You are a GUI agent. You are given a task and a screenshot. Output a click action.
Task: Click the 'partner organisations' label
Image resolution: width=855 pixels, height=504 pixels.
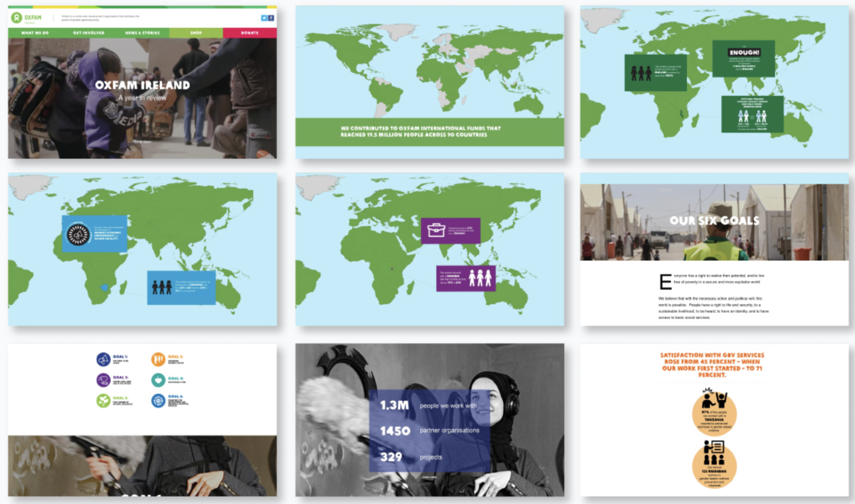tap(450, 430)
